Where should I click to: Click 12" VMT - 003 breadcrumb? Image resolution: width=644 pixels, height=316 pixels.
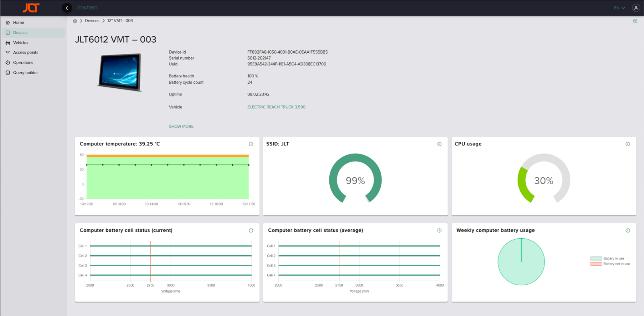point(120,21)
